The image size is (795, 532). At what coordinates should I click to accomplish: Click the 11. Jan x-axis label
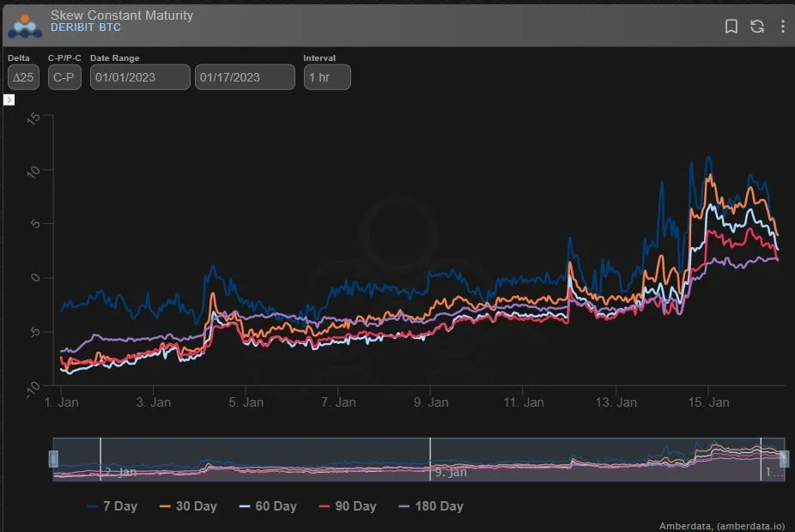tap(524, 402)
